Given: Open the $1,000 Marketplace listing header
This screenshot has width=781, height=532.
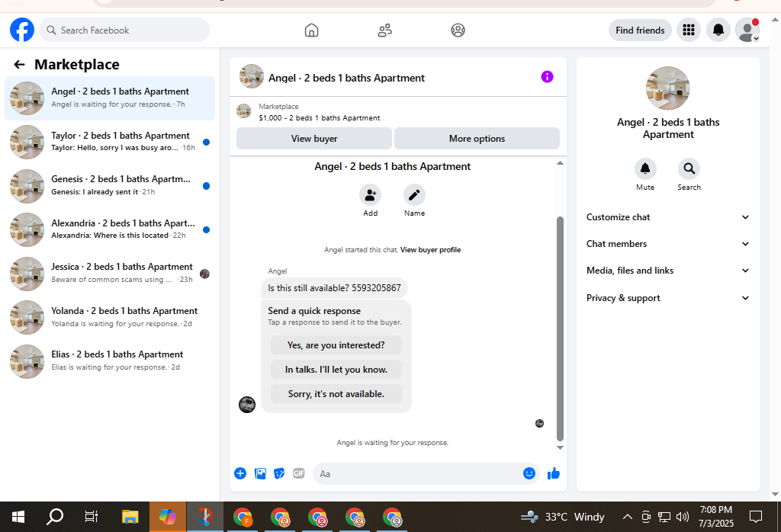Looking at the screenshot, I should pyautogui.click(x=397, y=112).
